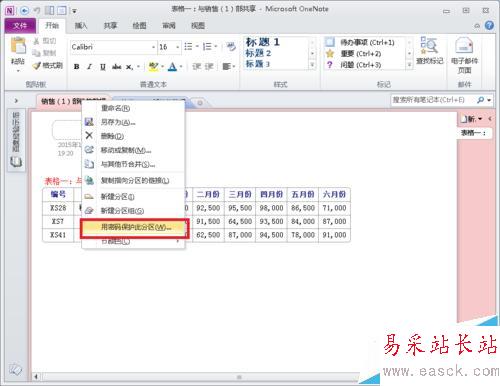This screenshot has height=386, width=500.
Task: Apply the 标题 3 heading style
Action: tap(257, 63)
